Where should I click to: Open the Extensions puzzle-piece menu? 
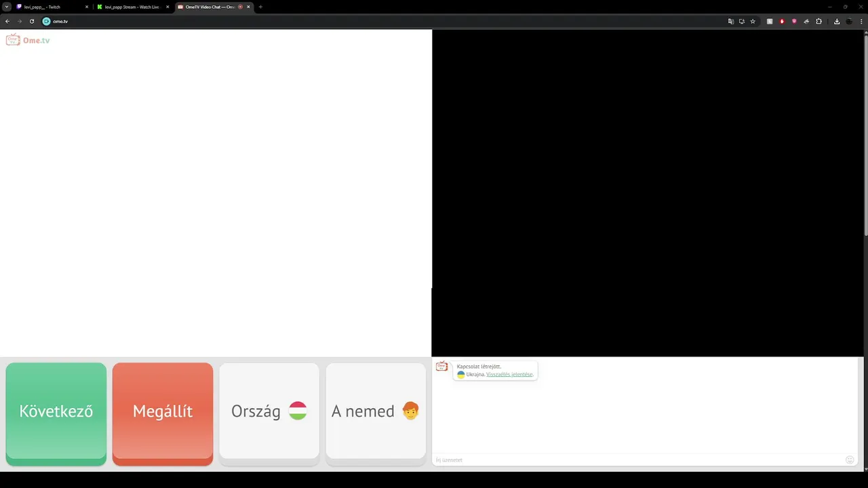pyautogui.click(x=818, y=21)
